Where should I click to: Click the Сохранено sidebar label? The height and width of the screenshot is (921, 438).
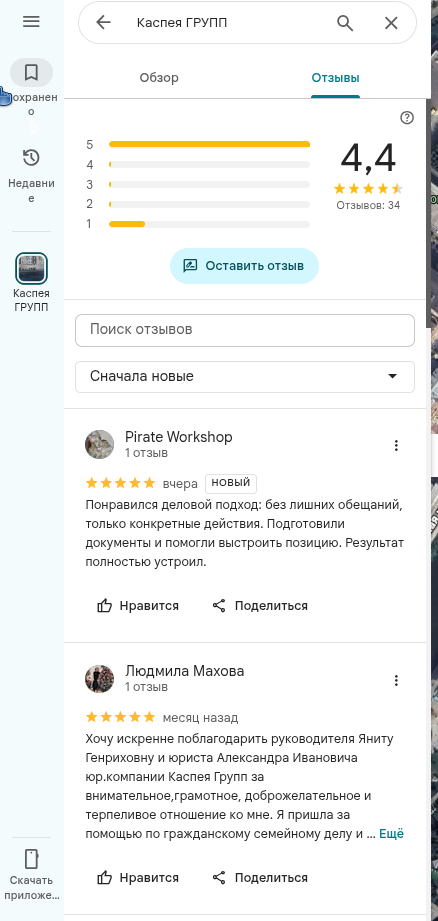click(x=31, y=105)
